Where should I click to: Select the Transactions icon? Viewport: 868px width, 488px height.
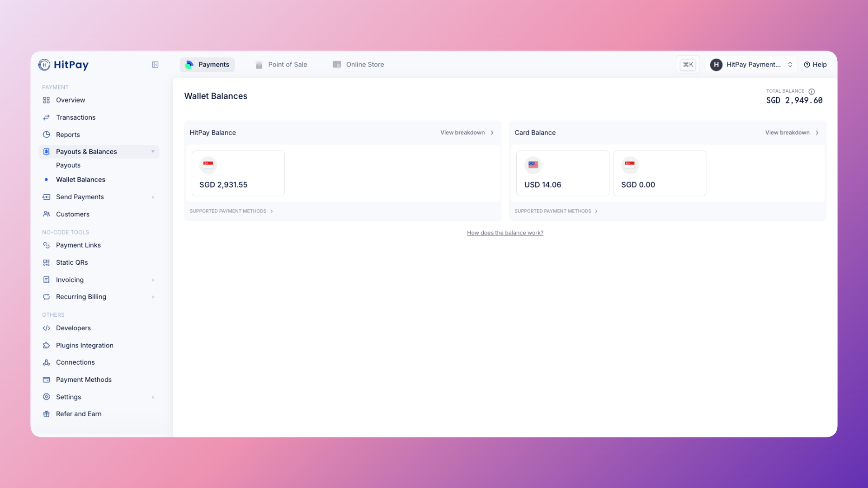pyautogui.click(x=47, y=117)
